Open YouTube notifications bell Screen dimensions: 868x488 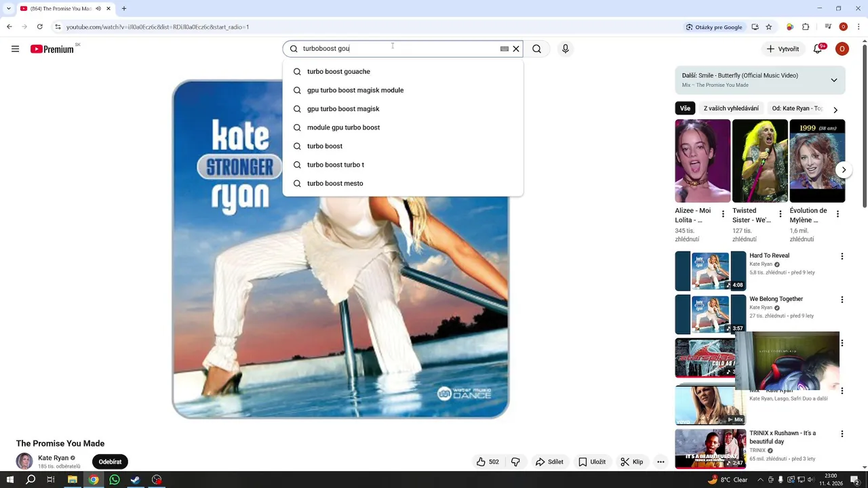(818, 49)
